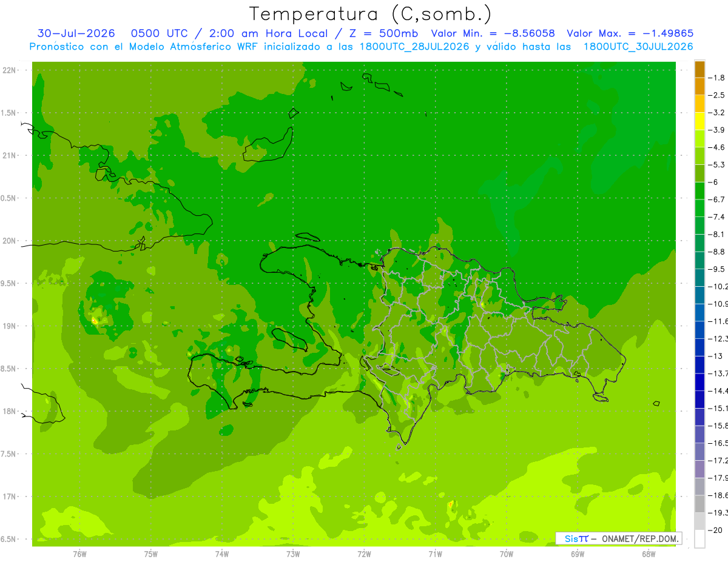Click the '-11.6' colorbar value
This screenshot has height=562, width=728.
[718, 321]
